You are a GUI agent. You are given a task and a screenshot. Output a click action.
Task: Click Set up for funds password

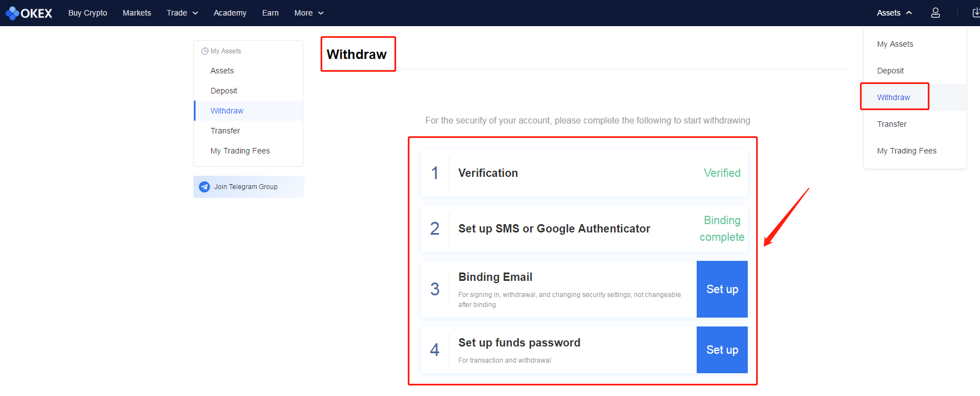(722, 350)
